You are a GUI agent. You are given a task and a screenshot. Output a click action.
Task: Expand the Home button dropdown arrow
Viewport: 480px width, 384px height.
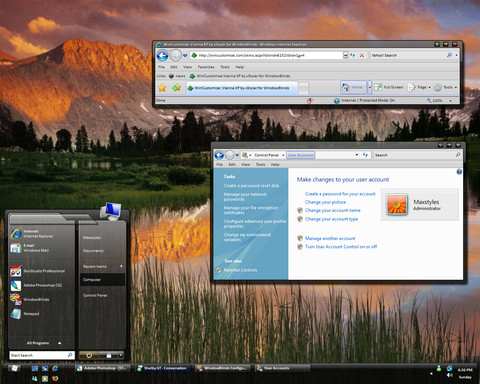369,87
